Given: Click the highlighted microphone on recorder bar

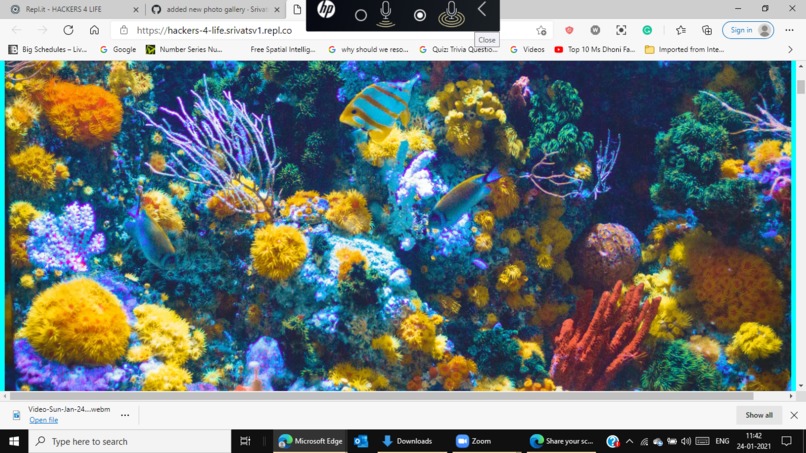Looking at the screenshot, I should [x=451, y=14].
